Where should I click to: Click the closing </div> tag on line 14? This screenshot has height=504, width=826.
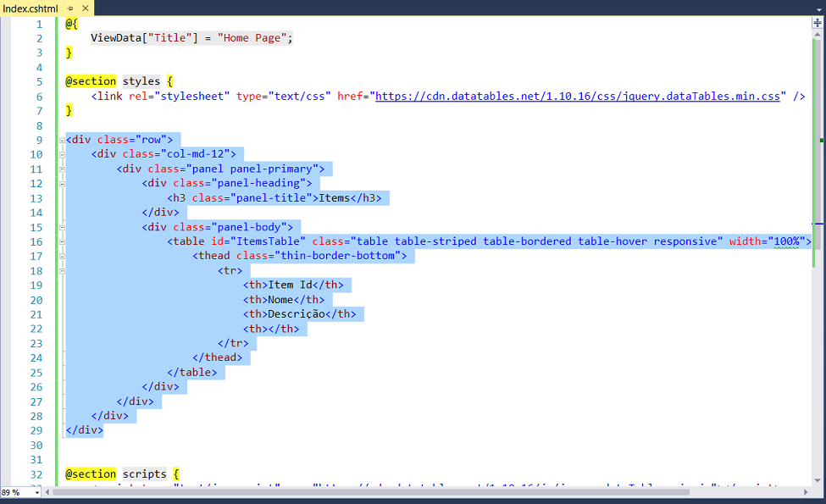point(160,213)
